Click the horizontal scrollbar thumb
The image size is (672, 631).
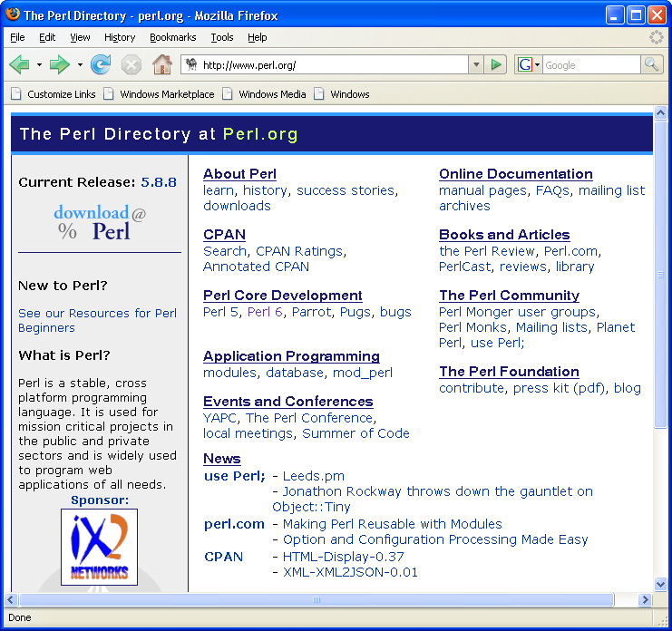pyautogui.click(x=317, y=600)
